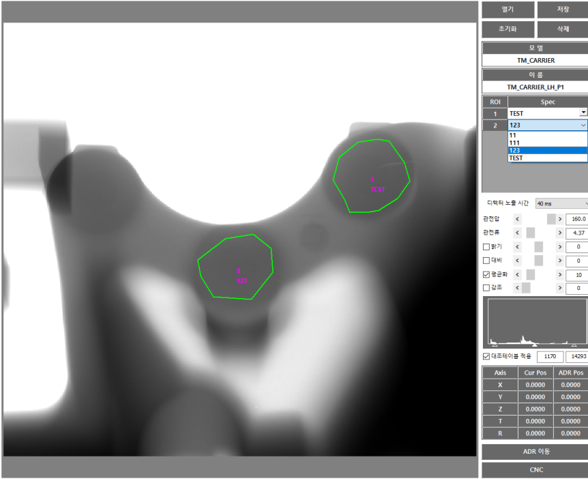Choose 111 from the Spec list
Screen dimensions: 588x479
[548, 143]
